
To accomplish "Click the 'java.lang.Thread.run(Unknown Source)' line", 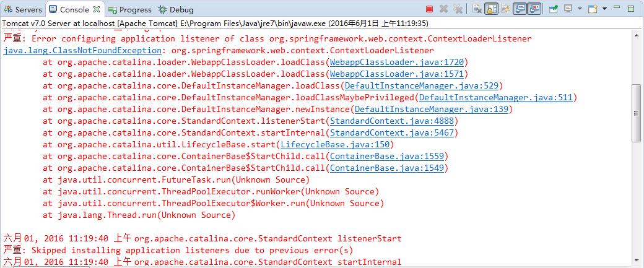I will point(139,215).
